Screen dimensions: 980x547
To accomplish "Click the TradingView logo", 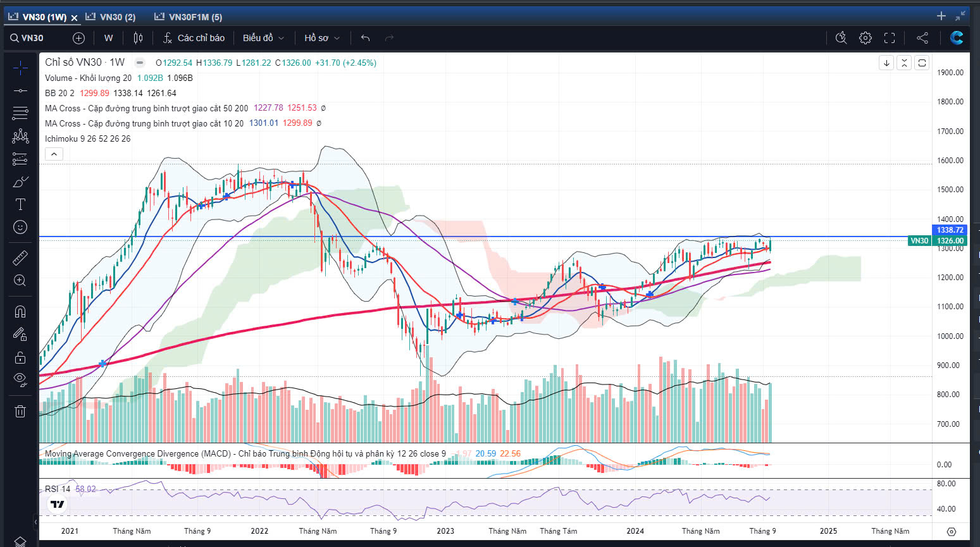I will pos(58,504).
